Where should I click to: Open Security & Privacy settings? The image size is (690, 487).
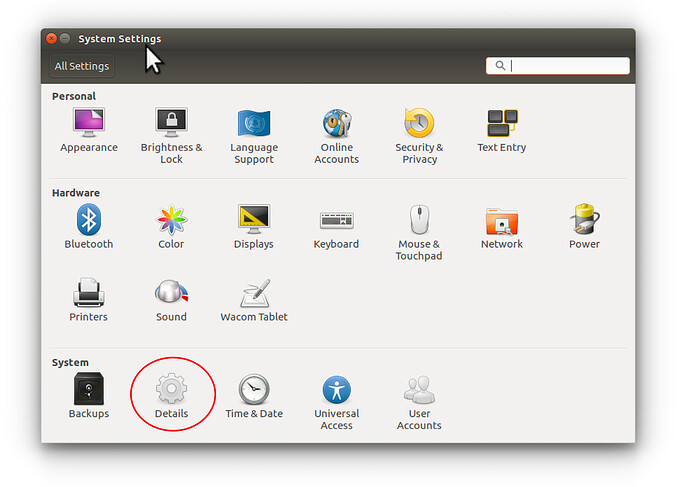[x=419, y=135]
